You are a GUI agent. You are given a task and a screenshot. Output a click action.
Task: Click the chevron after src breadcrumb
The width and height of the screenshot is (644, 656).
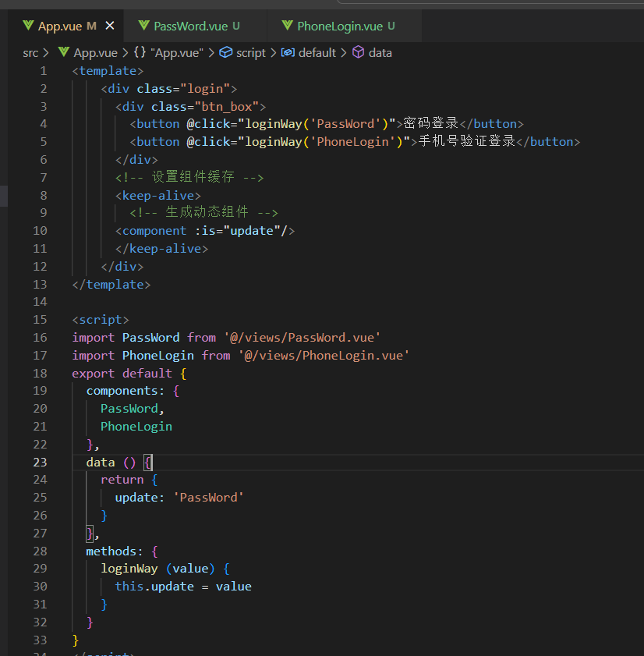pyautogui.click(x=45, y=53)
